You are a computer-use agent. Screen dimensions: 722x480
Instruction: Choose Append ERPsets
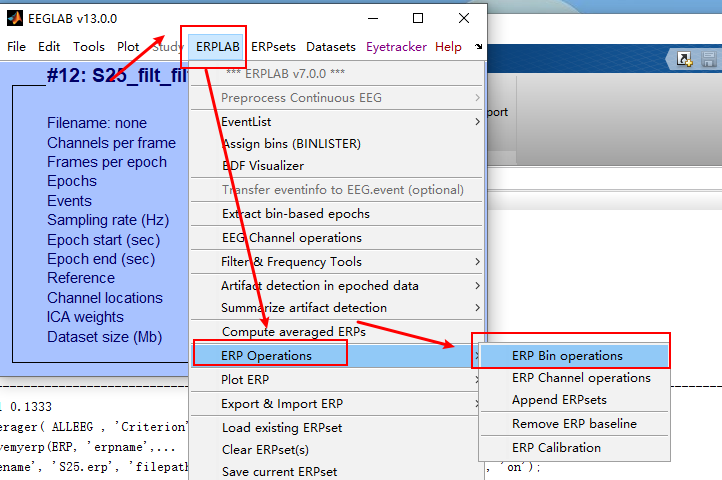tap(574, 400)
